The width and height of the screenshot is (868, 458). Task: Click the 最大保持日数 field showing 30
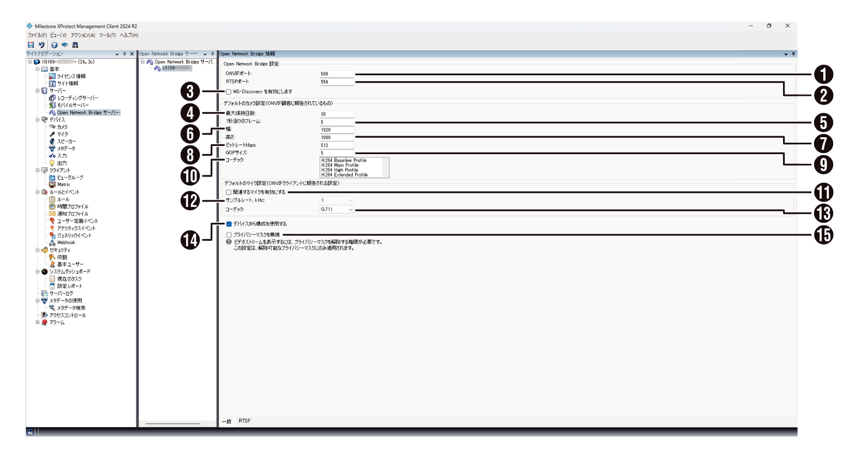[337, 114]
